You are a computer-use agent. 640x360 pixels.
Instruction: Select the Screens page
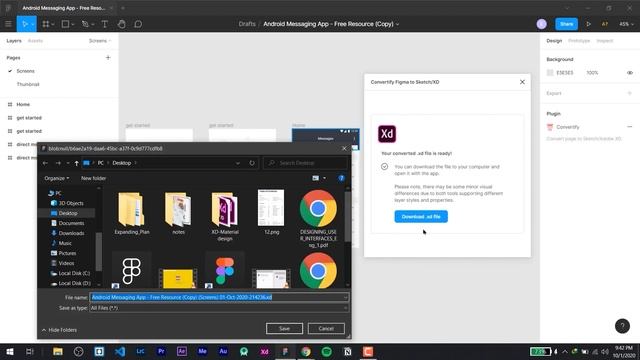click(25, 71)
